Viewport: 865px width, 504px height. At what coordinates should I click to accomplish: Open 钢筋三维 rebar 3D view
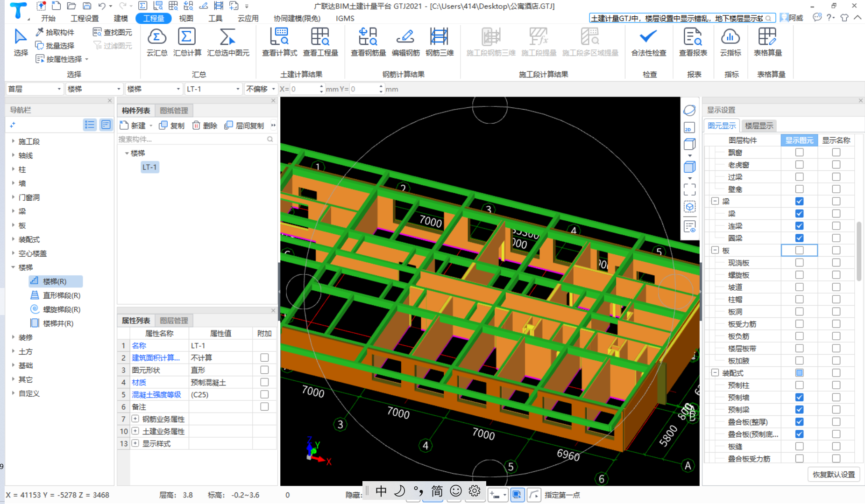[x=439, y=37]
